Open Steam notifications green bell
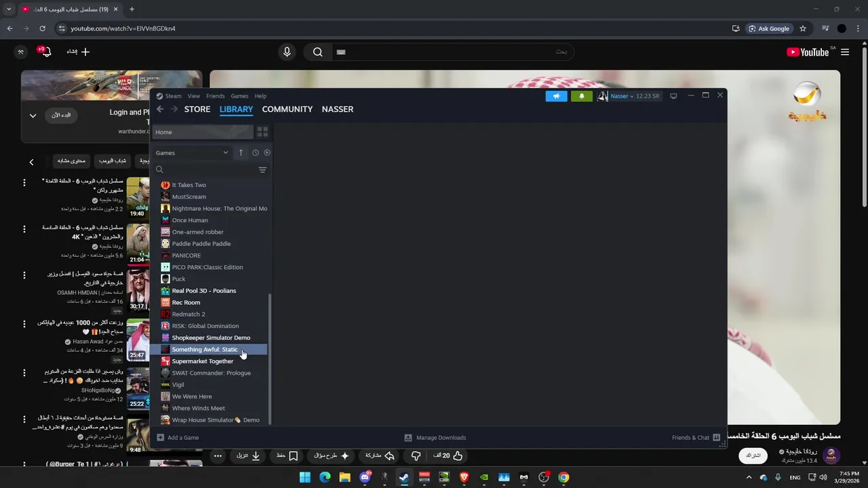Image resolution: width=868 pixels, height=488 pixels. (581, 96)
